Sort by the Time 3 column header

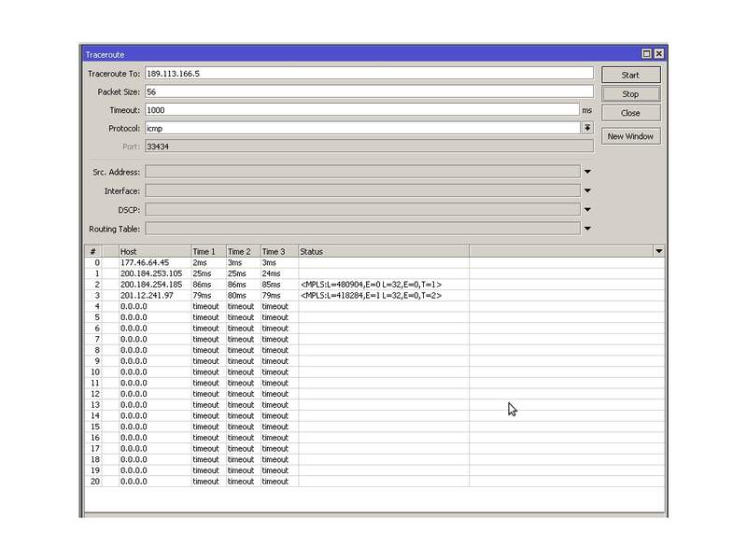(x=278, y=251)
